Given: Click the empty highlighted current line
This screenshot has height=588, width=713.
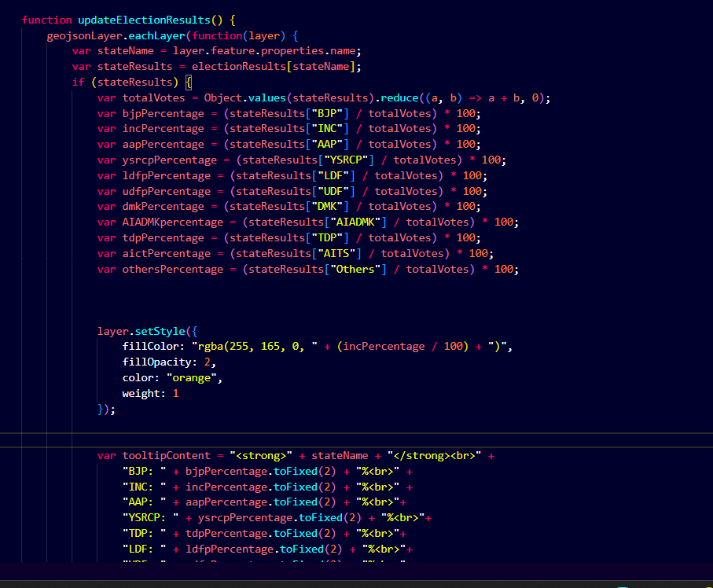Looking at the screenshot, I should tap(357, 440).
